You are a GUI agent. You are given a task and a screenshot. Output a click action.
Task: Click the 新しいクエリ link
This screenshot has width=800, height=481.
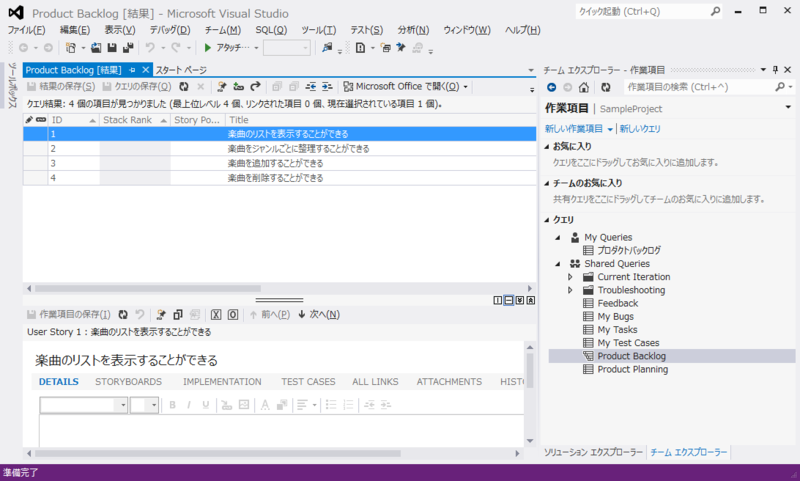(x=640, y=129)
